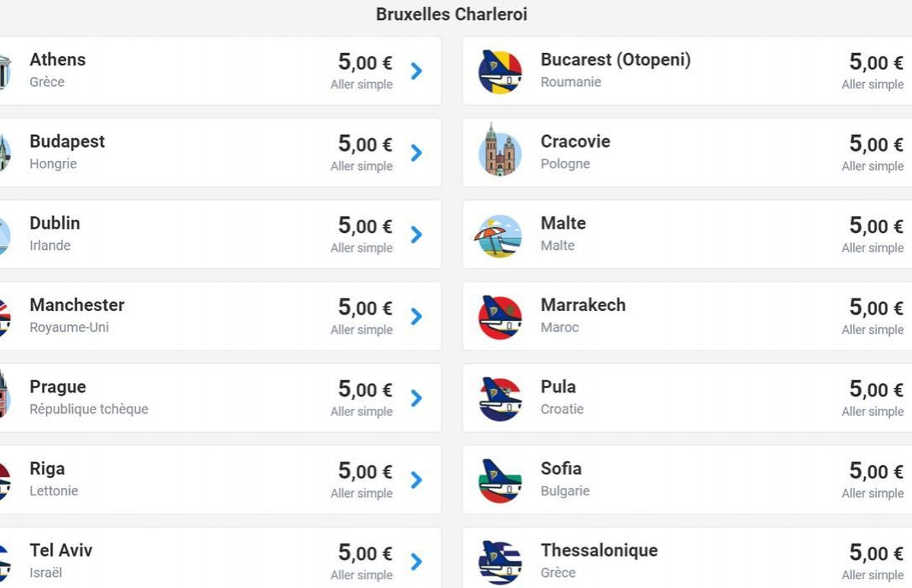This screenshot has width=912, height=588.
Task: Open the Tel Aviv destination name
Action: point(61,551)
